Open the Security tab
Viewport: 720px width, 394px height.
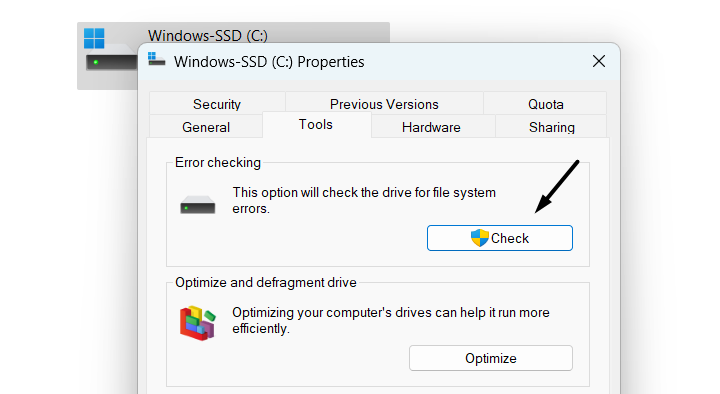point(217,104)
